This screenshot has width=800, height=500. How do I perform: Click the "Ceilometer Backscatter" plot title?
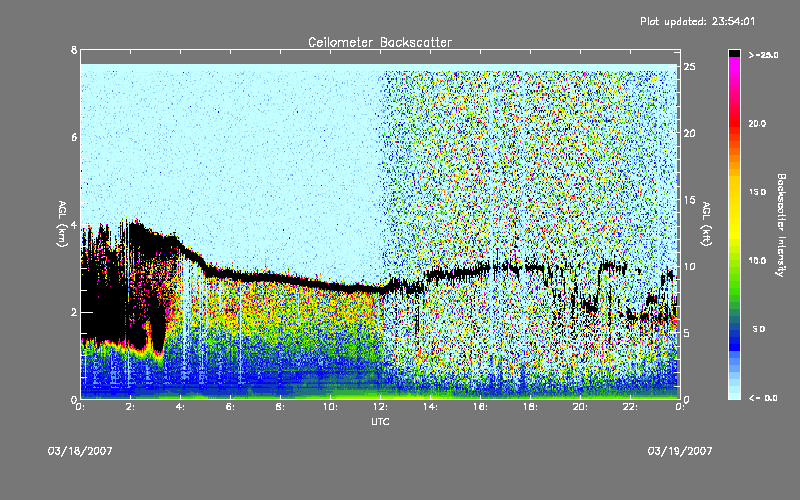pyautogui.click(x=380, y=42)
